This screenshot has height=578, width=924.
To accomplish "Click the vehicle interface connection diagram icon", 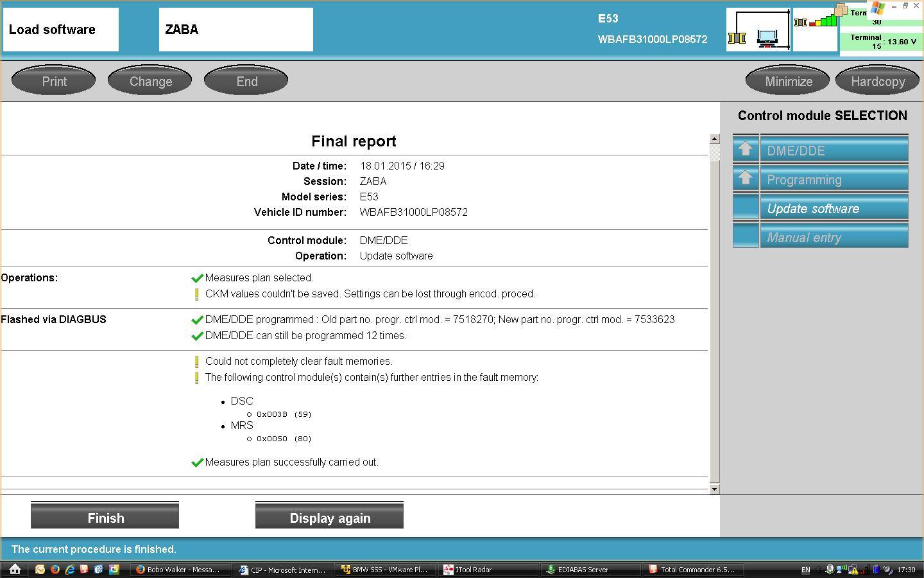I will [x=758, y=30].
